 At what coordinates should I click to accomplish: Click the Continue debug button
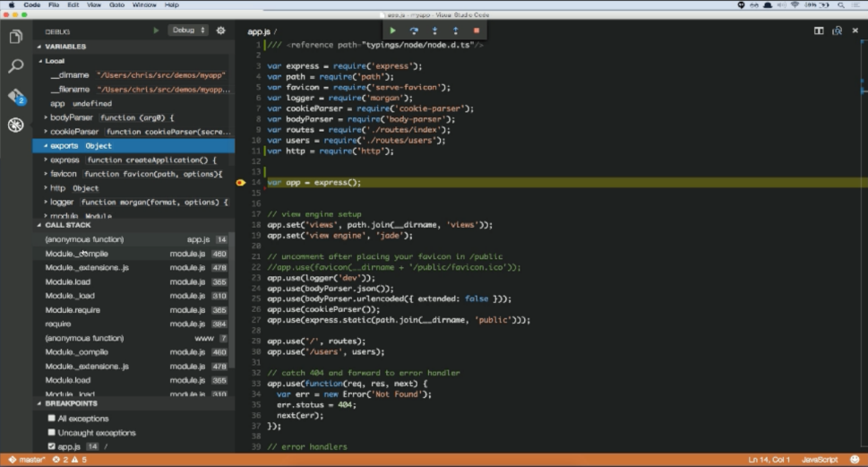392,30
